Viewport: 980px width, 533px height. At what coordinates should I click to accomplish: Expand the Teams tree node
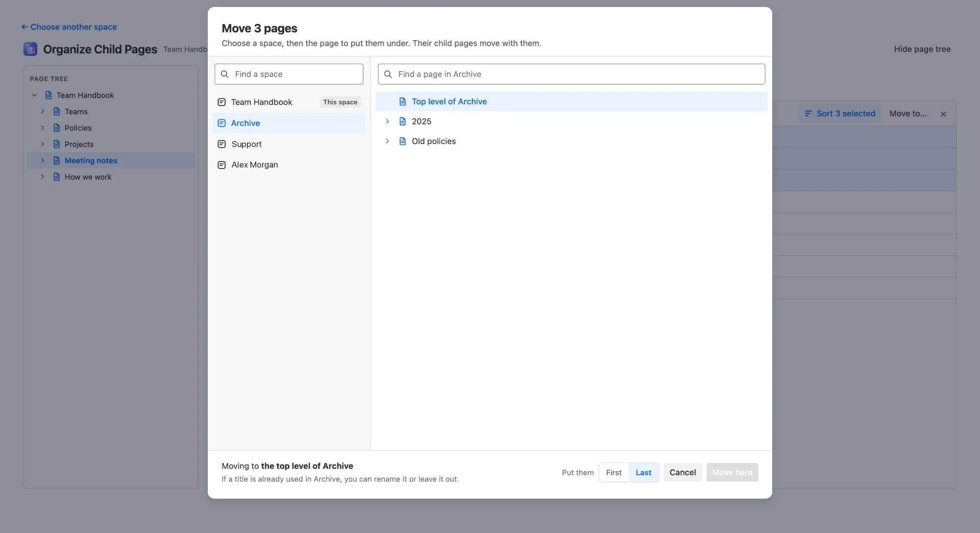43,112
